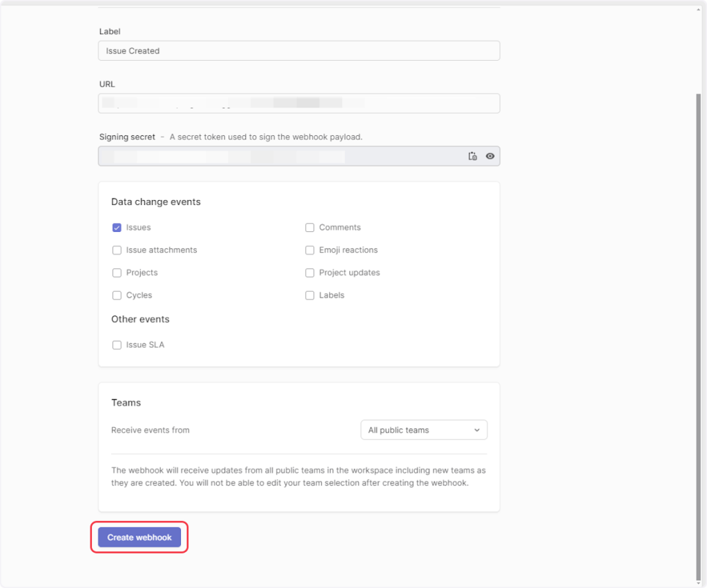Check the Labels event checkbox
The width and height of the screenshot is (707, 588).
[x=310, y=295]
